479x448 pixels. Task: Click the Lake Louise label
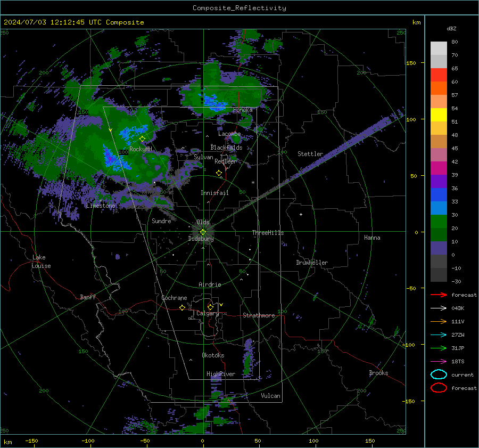41,262
